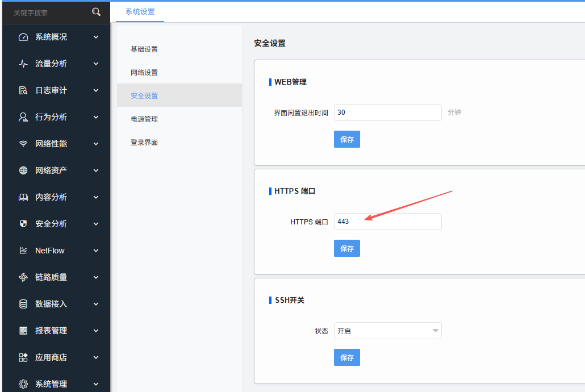Click the search magnifier icon in sidebar
585x392 pixels.
coord(96,12)
